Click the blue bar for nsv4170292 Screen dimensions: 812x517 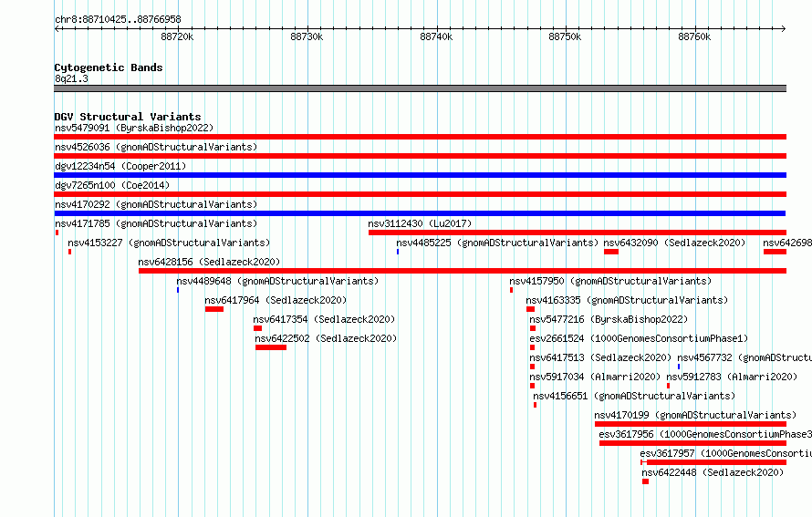click(420, 213)
